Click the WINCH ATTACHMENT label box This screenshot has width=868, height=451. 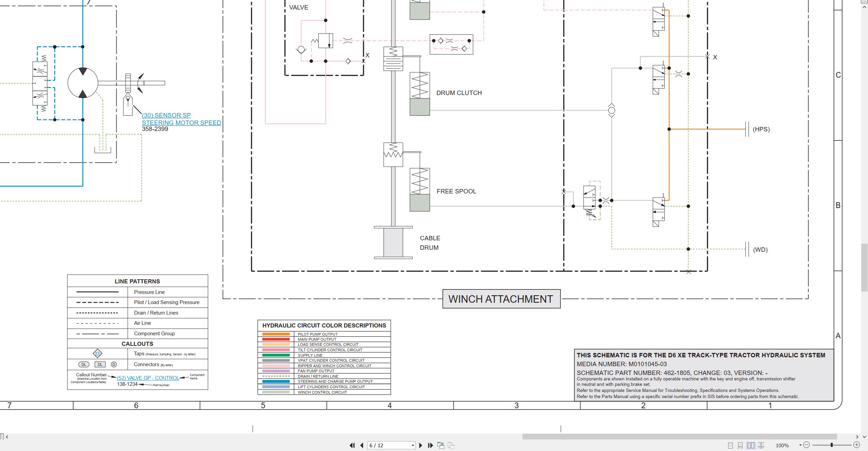pyautogui.click(x=501, y=299)
